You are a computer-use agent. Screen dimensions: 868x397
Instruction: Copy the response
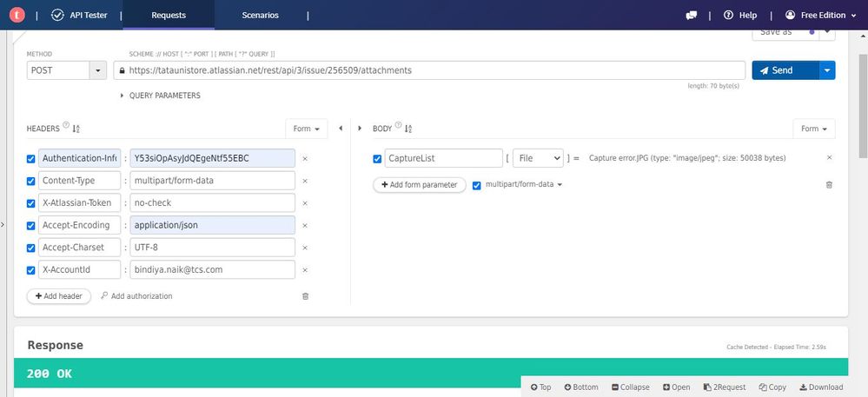[x=772, y=387]
